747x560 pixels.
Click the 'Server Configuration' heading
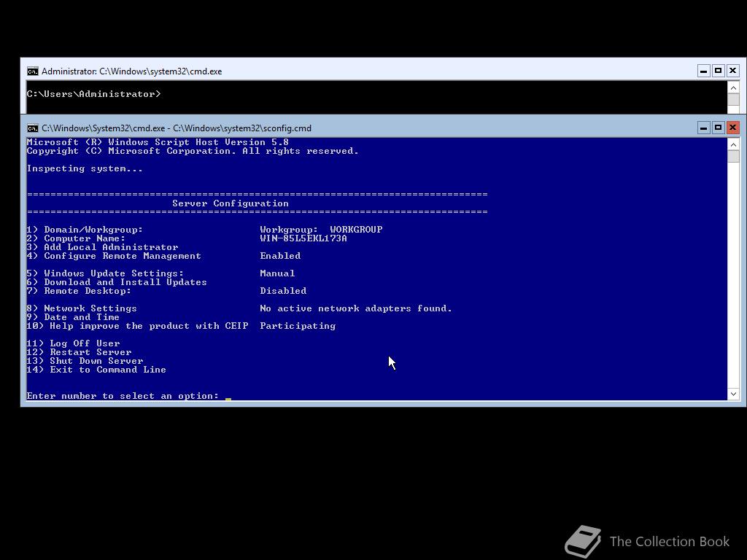click(230, 203)
